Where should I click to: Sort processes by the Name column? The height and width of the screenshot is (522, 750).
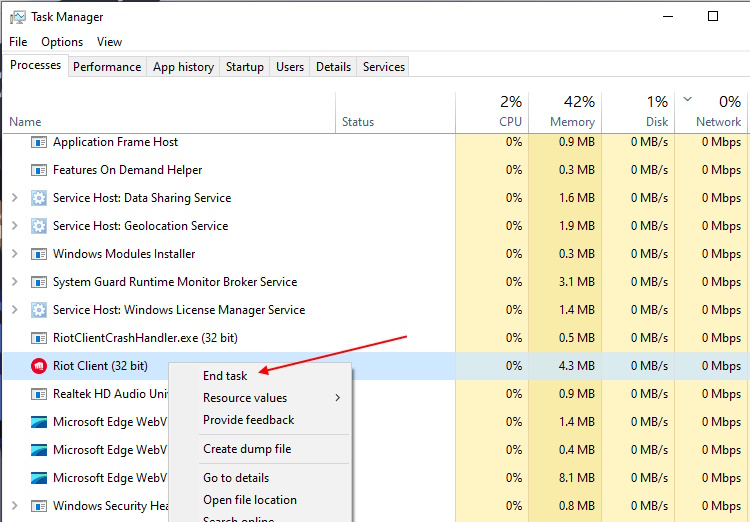(x=169, y=112)
